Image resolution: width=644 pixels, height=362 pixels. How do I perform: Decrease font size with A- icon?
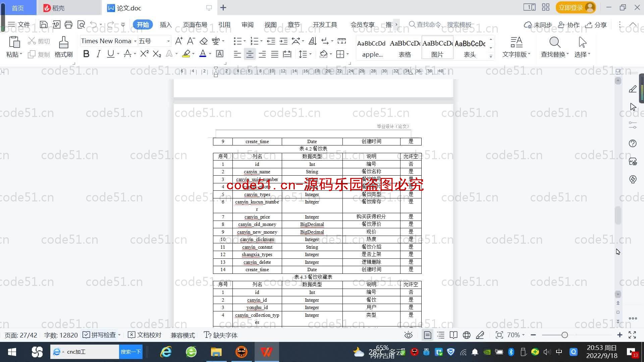click(191, 41)
